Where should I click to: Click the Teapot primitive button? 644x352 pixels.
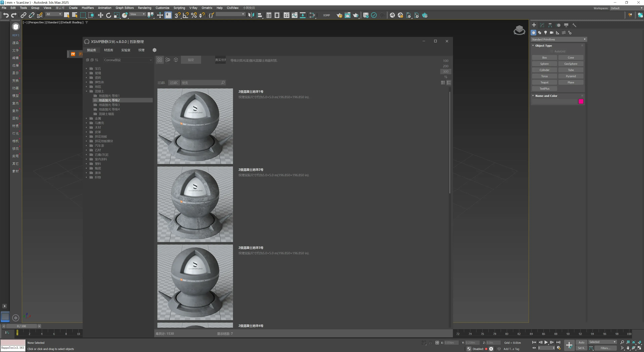[x=544, y=82]
